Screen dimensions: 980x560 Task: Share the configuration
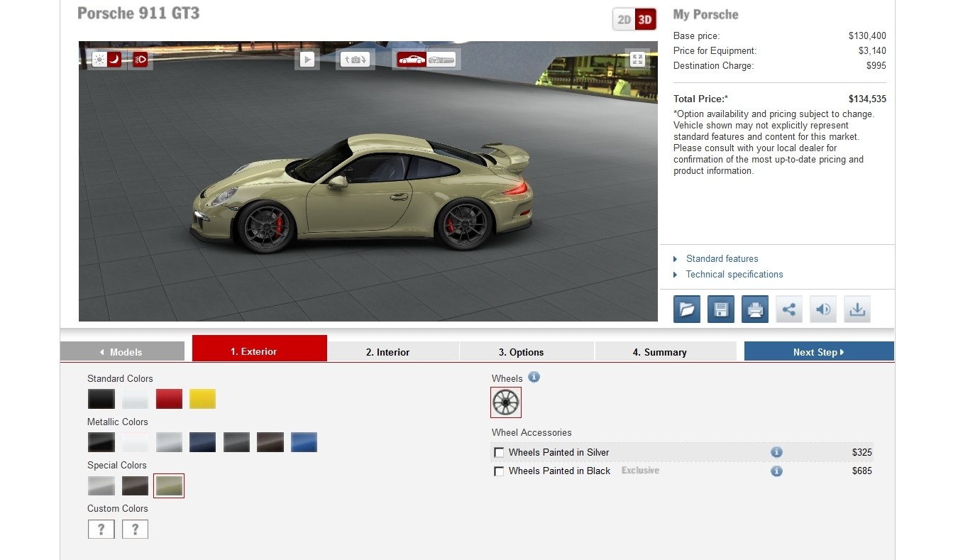[x=788, y=309]
